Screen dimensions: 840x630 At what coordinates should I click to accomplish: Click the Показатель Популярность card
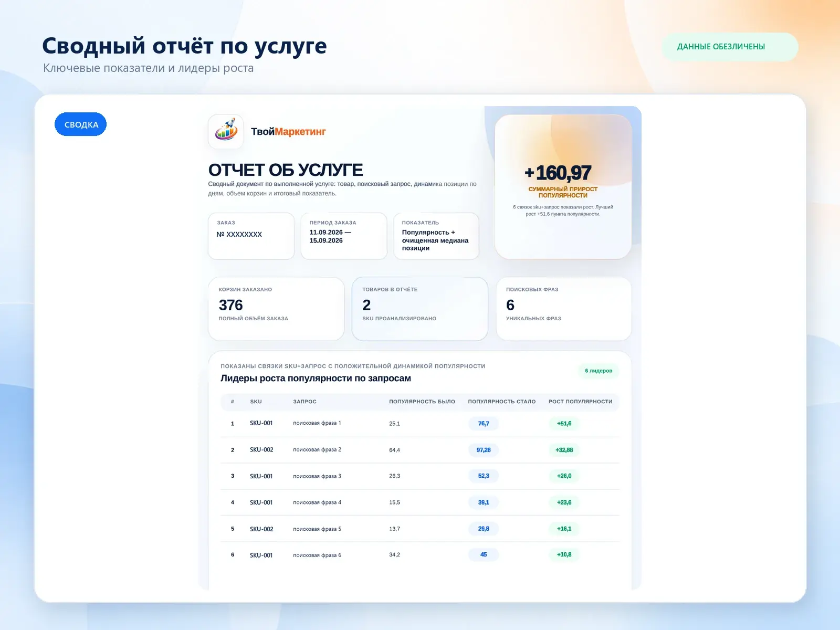pyautogui.click(x=436, y=236)
